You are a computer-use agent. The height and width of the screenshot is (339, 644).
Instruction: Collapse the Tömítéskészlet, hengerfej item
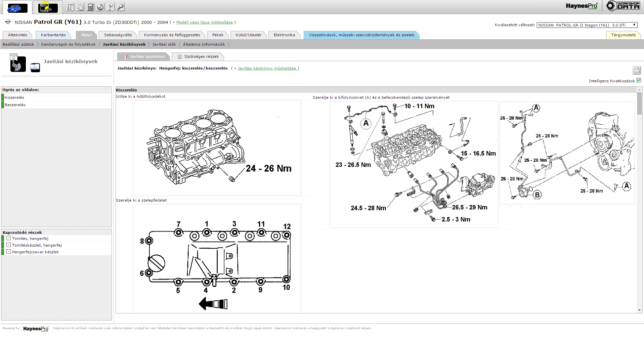(x=9, y=245)
